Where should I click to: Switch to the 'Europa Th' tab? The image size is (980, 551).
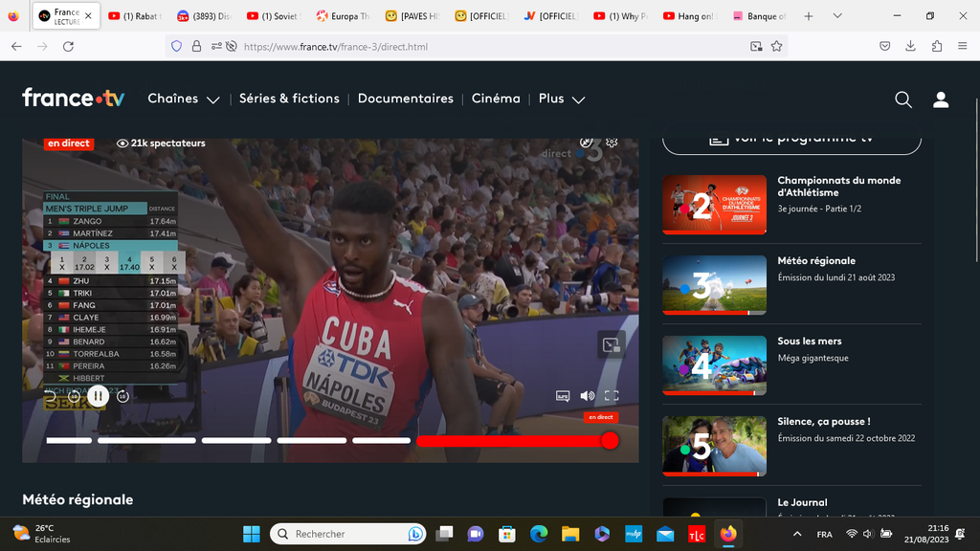point(344,16)
